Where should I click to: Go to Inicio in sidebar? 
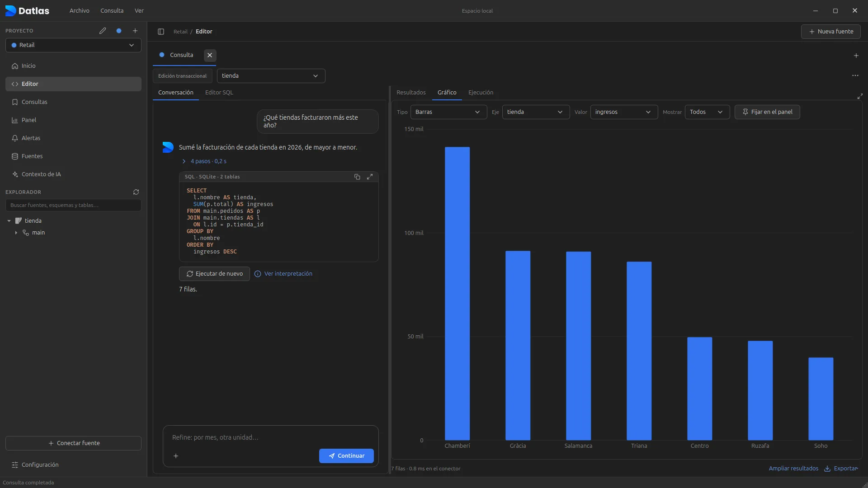tap(73, 66)
